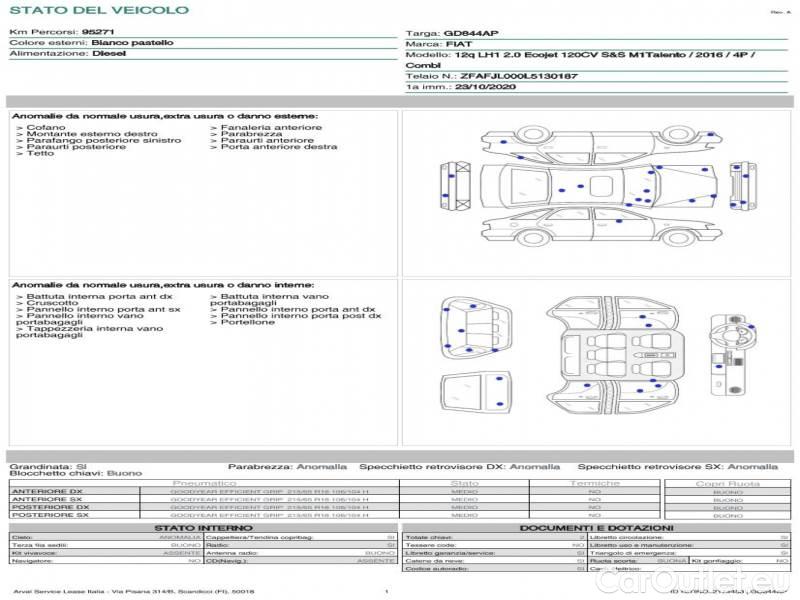This screenshot has height=600, width=800.
Task: Click the STATO DEL VEICOLO title
Action: (98, 10)
